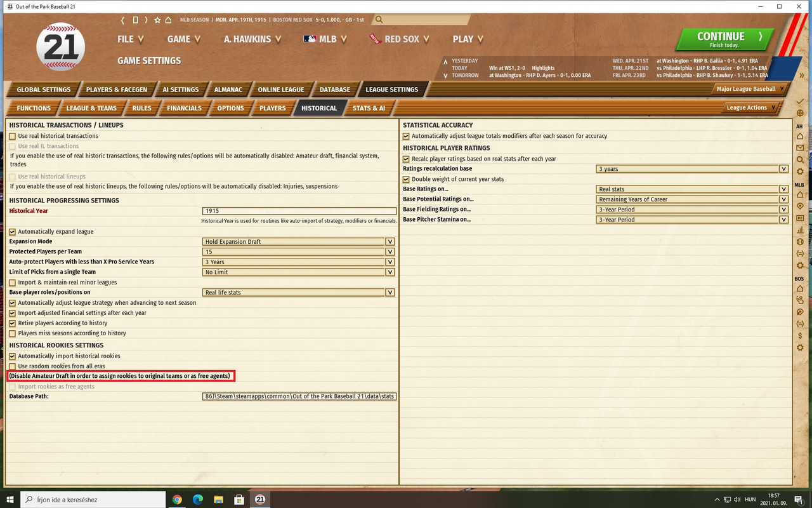This screenshot has width=812, height=508.
Task: Open Protected Players per Team dropdown
Action: coord(299,252)
